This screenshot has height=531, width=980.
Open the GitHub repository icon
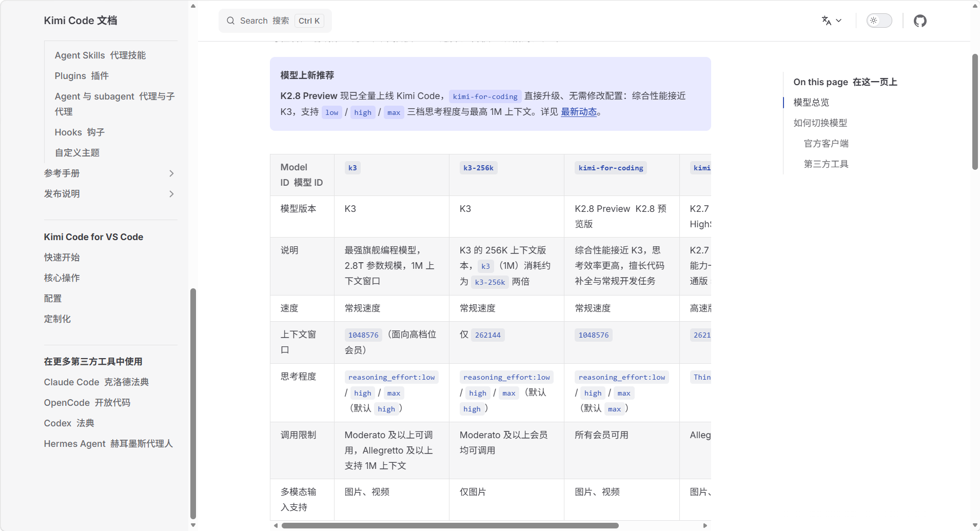(920, 21)
